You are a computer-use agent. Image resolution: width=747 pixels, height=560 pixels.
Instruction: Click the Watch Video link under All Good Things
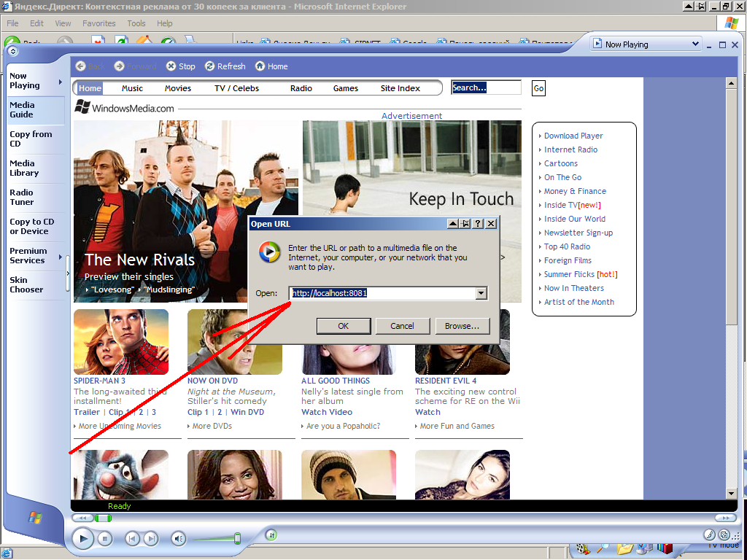pos(327,413)
